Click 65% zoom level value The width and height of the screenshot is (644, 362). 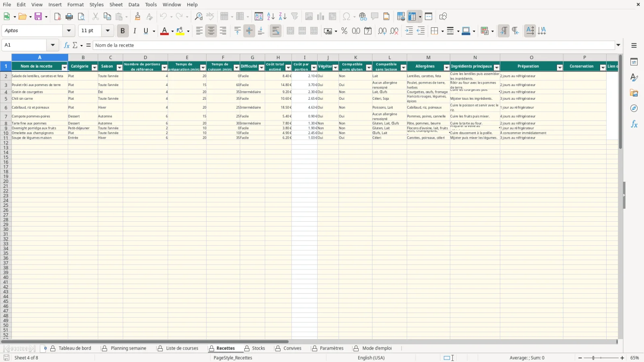pyautogui.click(x=635, y=358)
